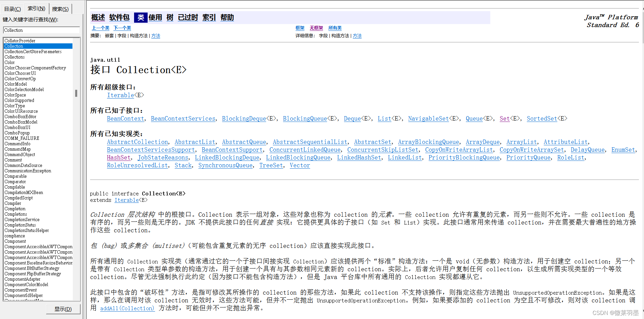
Task: Open the 树 navigation item
Action: (170, 18)
